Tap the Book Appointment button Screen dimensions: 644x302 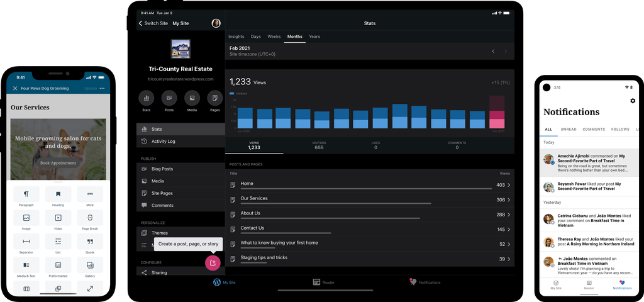[58, 163]
